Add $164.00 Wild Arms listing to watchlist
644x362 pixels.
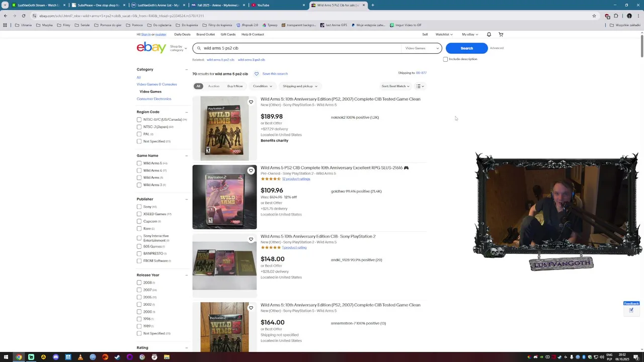pos(251,308)
